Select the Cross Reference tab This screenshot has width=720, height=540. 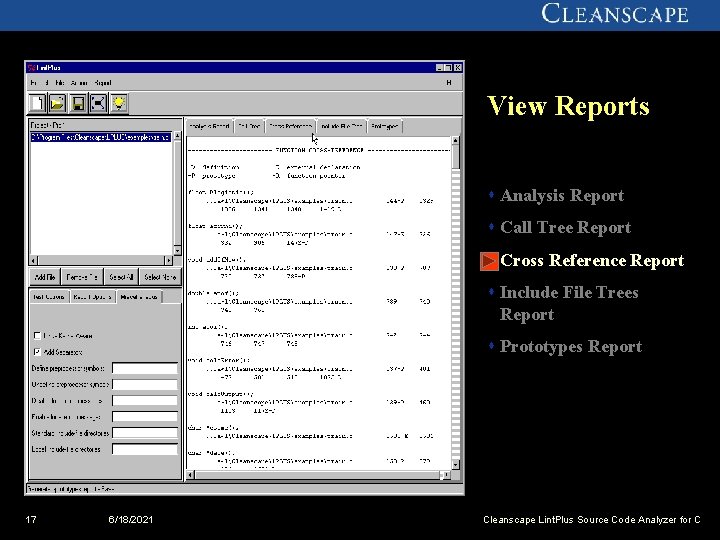tap(291, 126)
